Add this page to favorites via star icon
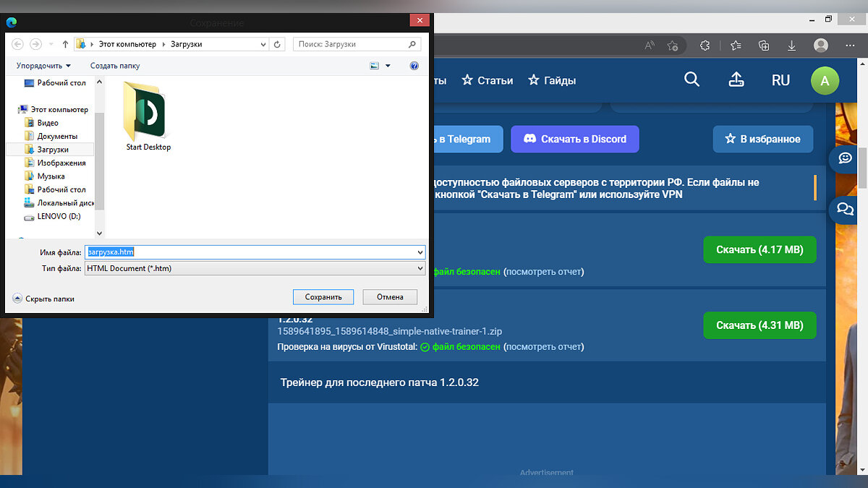868x488 pixels. click(x=673, y=46)
